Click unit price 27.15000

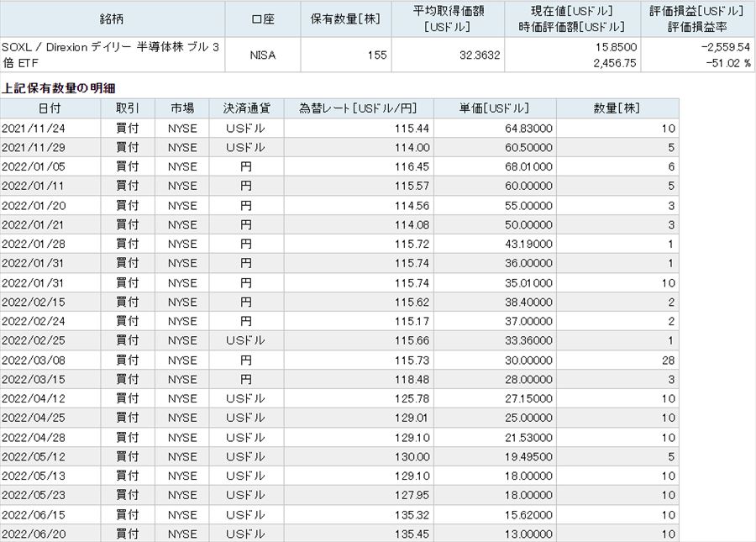click(x=528, y=399)
